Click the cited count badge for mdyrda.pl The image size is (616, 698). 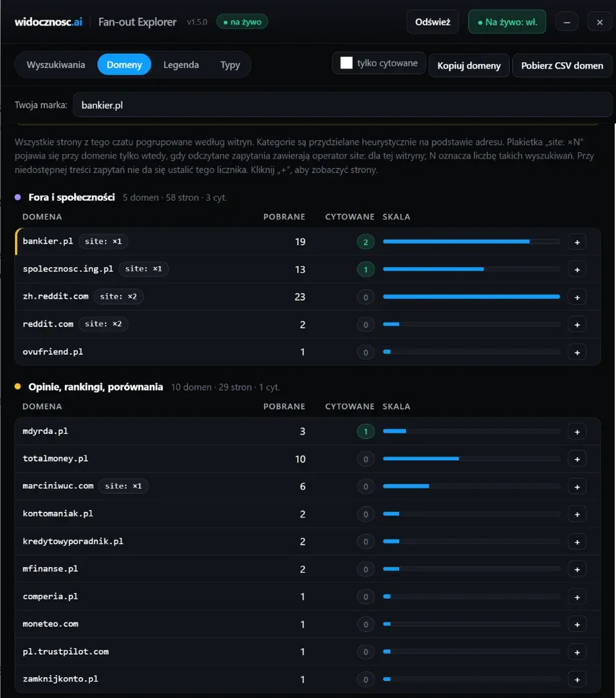pos(366,432)
